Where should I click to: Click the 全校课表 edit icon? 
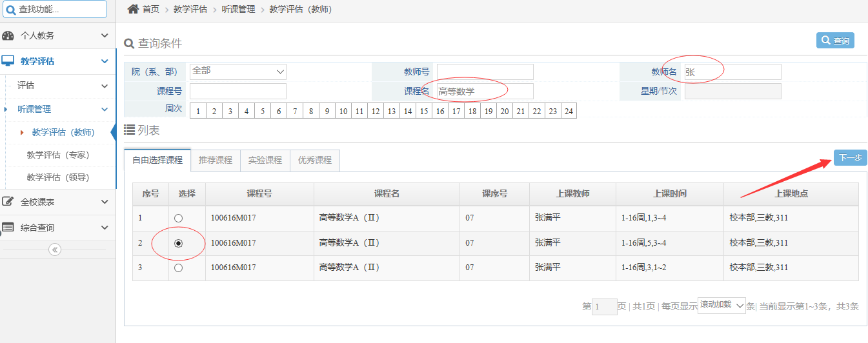(x=8, y=202)
